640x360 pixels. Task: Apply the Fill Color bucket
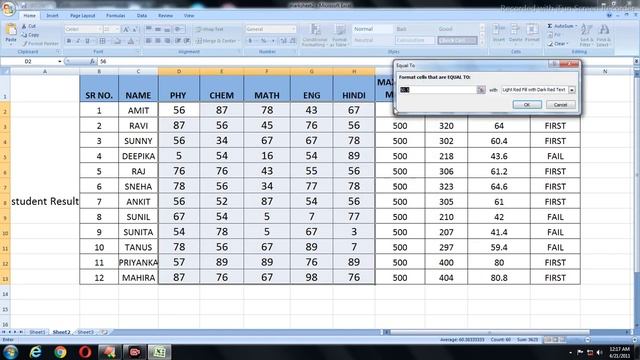click(117, 41)
